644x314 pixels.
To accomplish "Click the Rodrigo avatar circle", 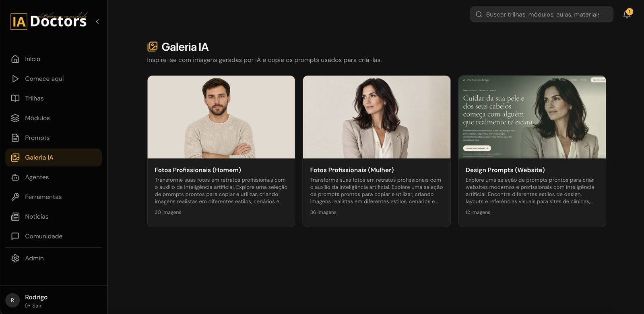I will [12, 300].
